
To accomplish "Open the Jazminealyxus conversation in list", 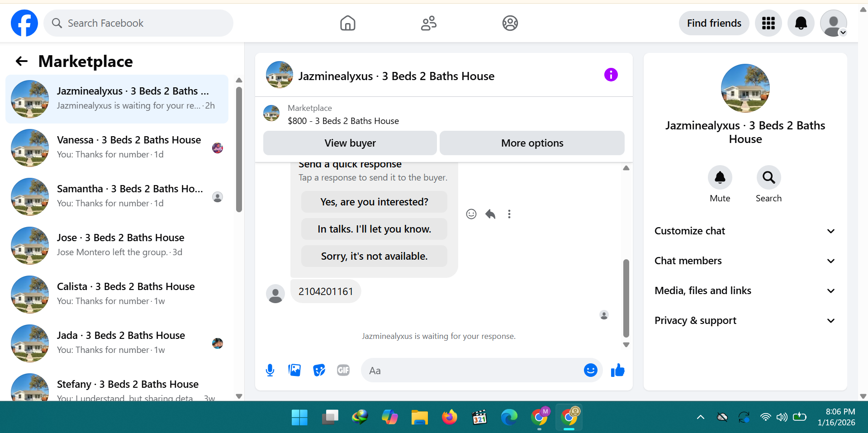I will point(117,99).
